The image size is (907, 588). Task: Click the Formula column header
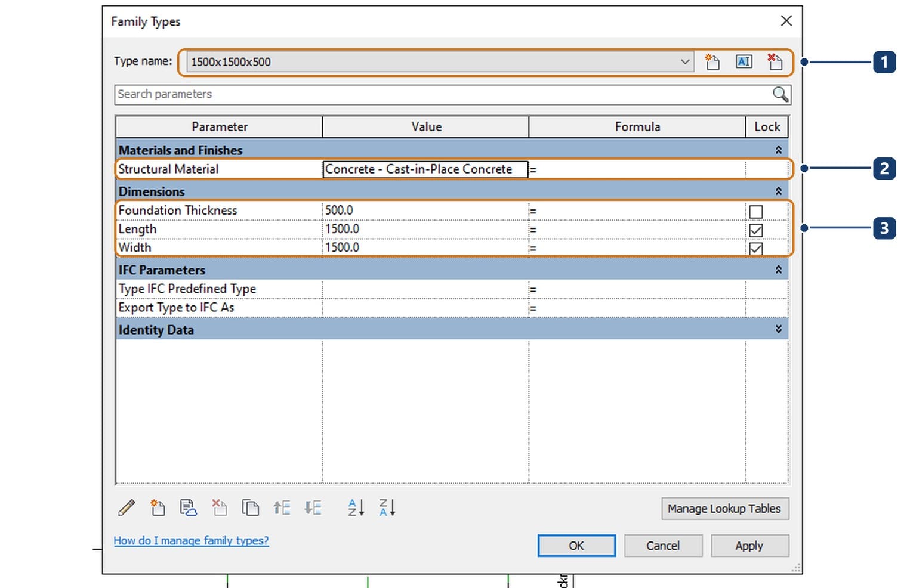(x=637, y=127)
